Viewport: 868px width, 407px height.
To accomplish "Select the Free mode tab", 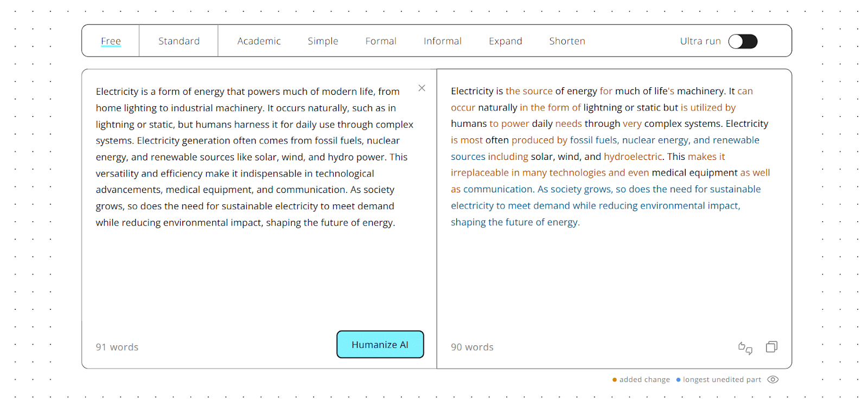I will pyautogui.click(x=111, y=41).
